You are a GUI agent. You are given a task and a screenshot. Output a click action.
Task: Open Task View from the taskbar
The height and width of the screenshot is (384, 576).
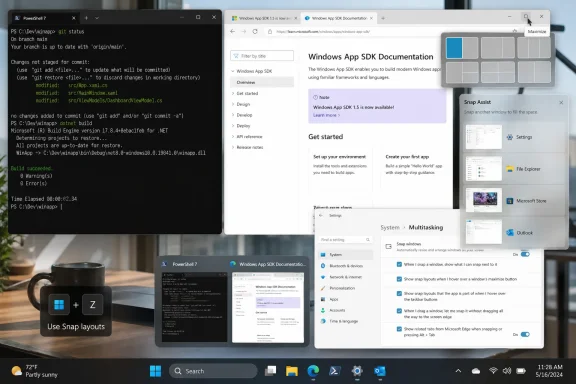click(x=270, y=371)
